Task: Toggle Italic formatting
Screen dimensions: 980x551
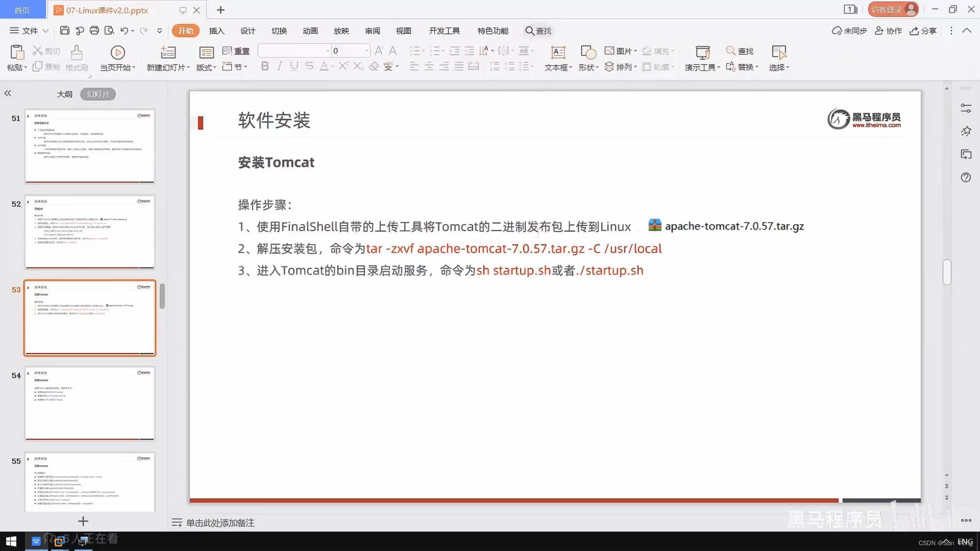Action: point(279,66)
